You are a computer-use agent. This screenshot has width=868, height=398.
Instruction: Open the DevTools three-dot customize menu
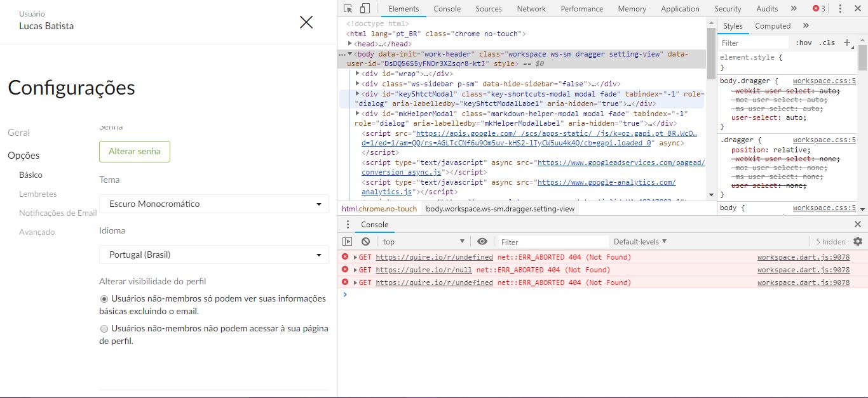click(840, 9)
